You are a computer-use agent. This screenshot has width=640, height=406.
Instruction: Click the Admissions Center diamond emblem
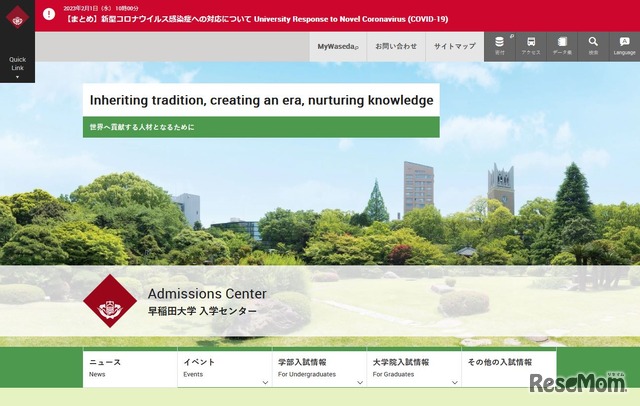pos(110,301)
